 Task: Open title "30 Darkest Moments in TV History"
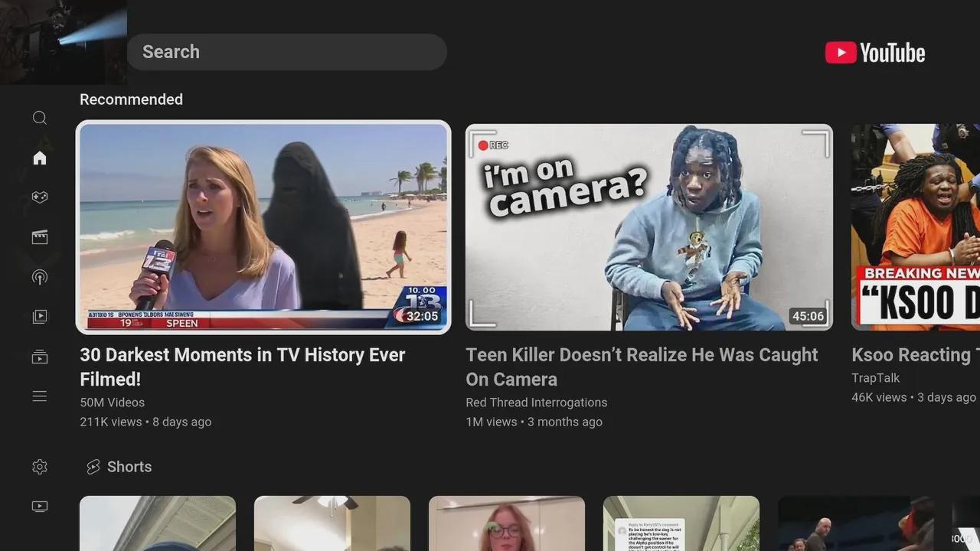pos(243,367)
